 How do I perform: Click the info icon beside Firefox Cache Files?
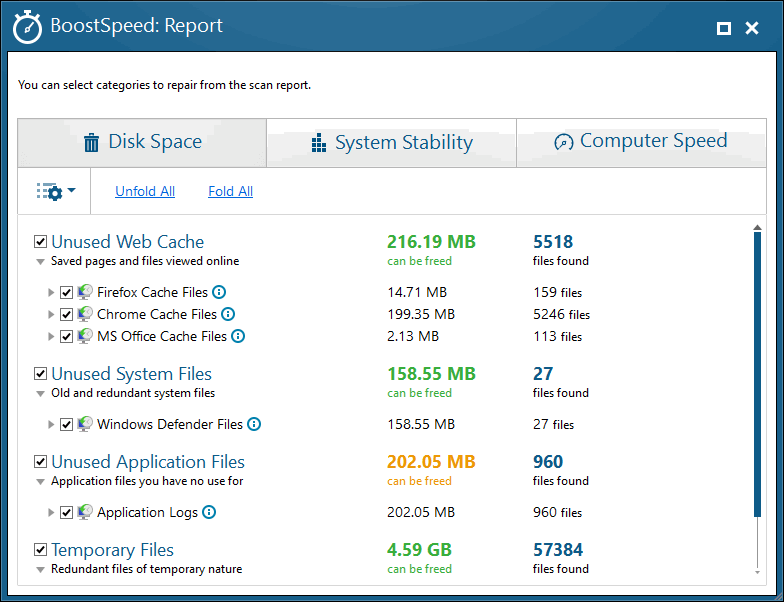coord(219,292)
